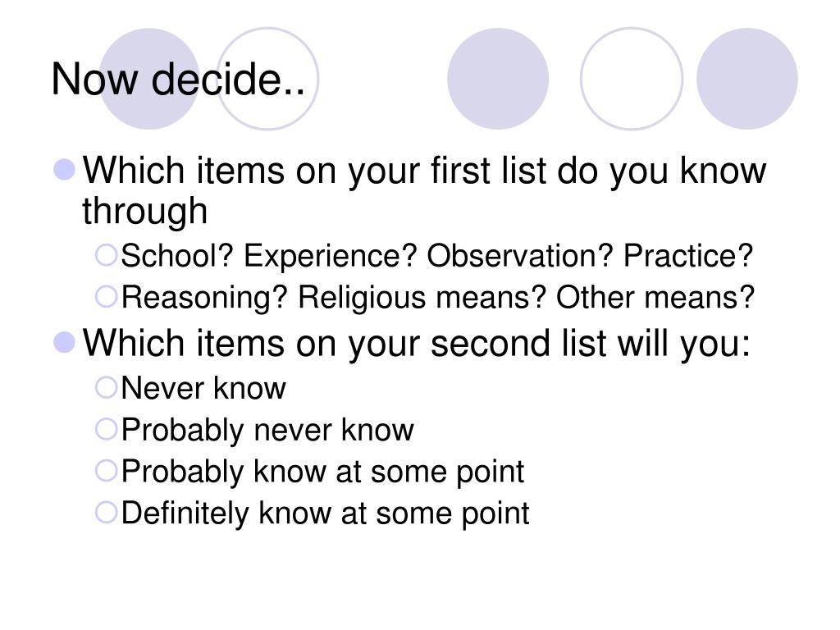Click the filled lavender circle in the header's center

click(x=498, y=79)
